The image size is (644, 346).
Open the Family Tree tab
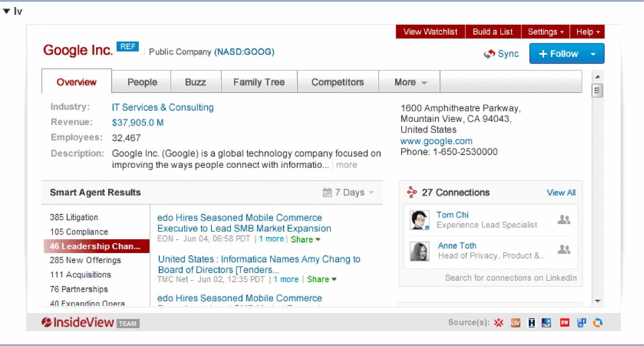click(259, 82)
